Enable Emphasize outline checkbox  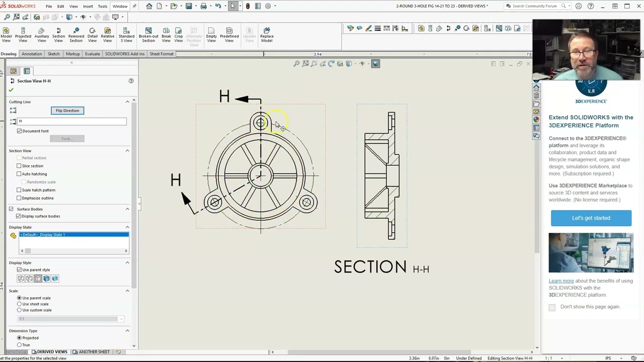(x=19, y=198)
